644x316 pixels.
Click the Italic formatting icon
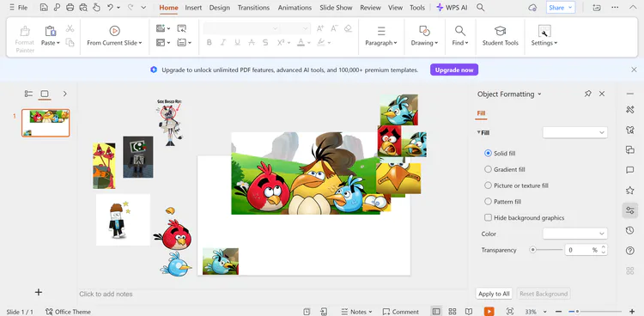(223, 42)
